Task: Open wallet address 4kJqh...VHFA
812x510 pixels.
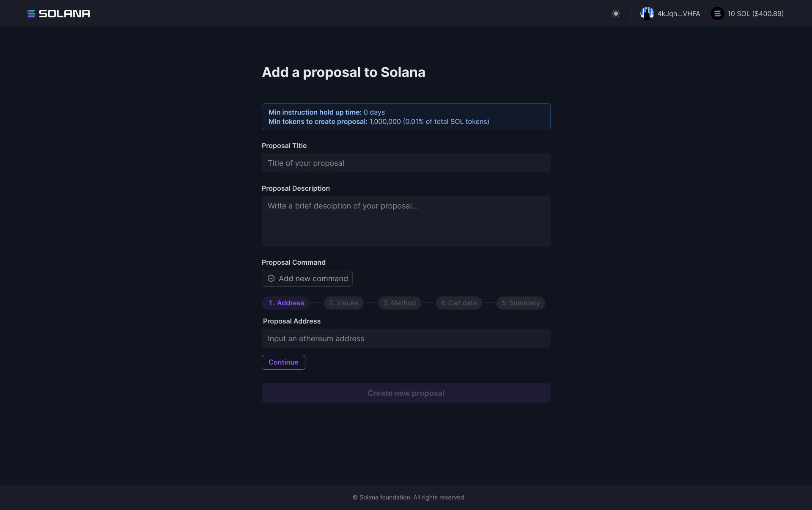Action: point(678,14)
